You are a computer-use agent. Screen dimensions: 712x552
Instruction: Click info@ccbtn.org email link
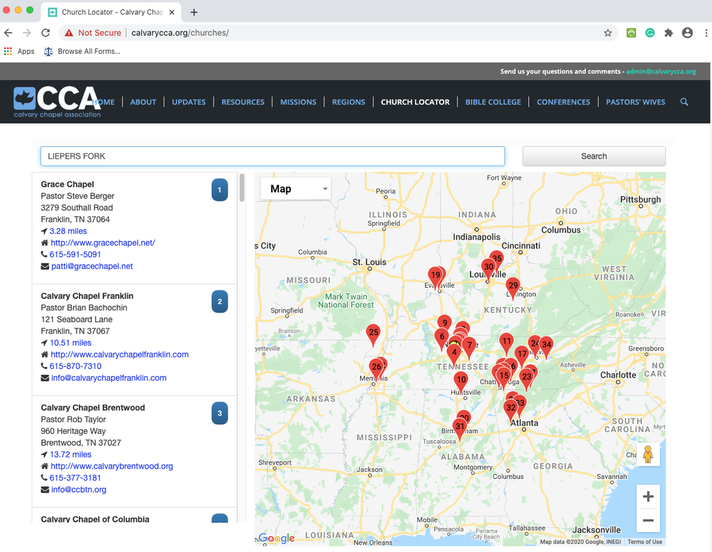point(79,490)
